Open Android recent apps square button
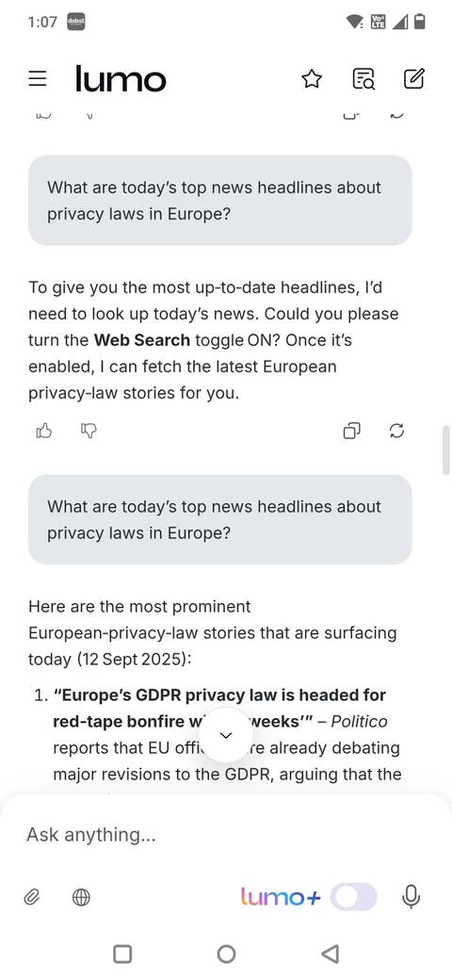 [122, 954]
